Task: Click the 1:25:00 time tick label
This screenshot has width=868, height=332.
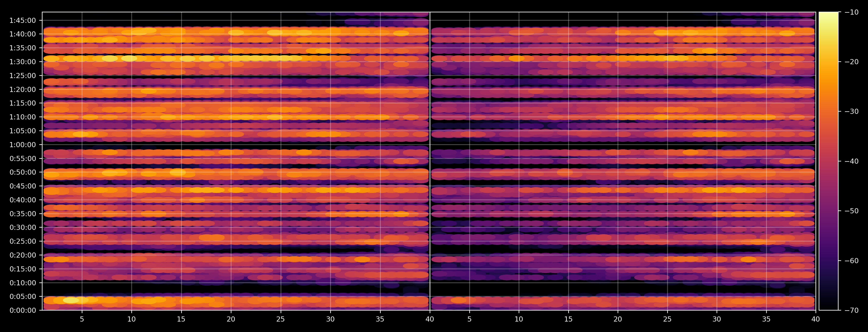Action: click(23, 75)
